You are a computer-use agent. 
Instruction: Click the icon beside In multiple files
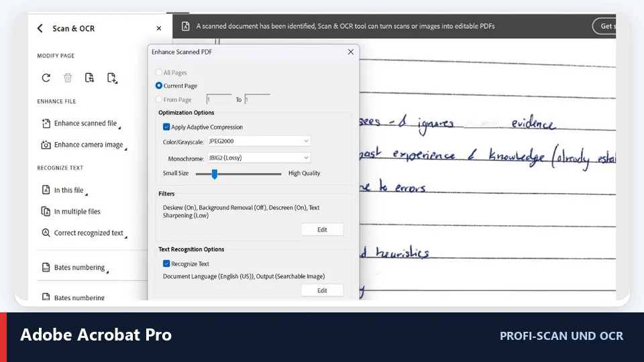[x=46, y=211]
